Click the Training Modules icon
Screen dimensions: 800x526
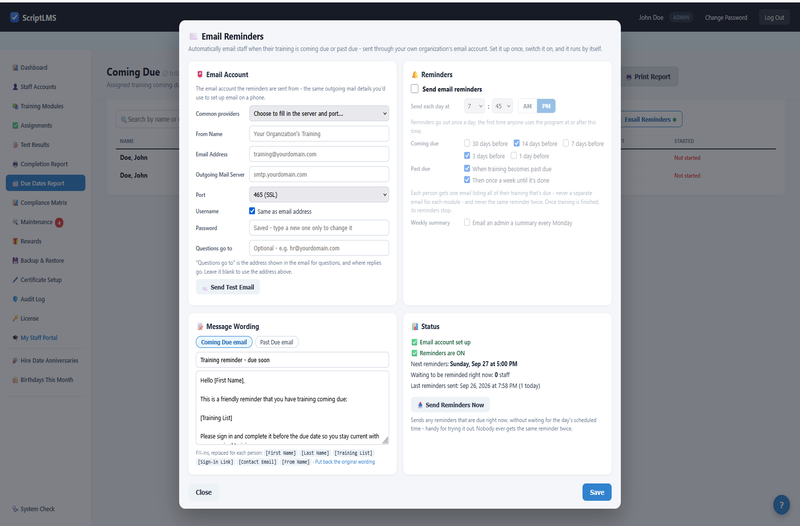15,106
